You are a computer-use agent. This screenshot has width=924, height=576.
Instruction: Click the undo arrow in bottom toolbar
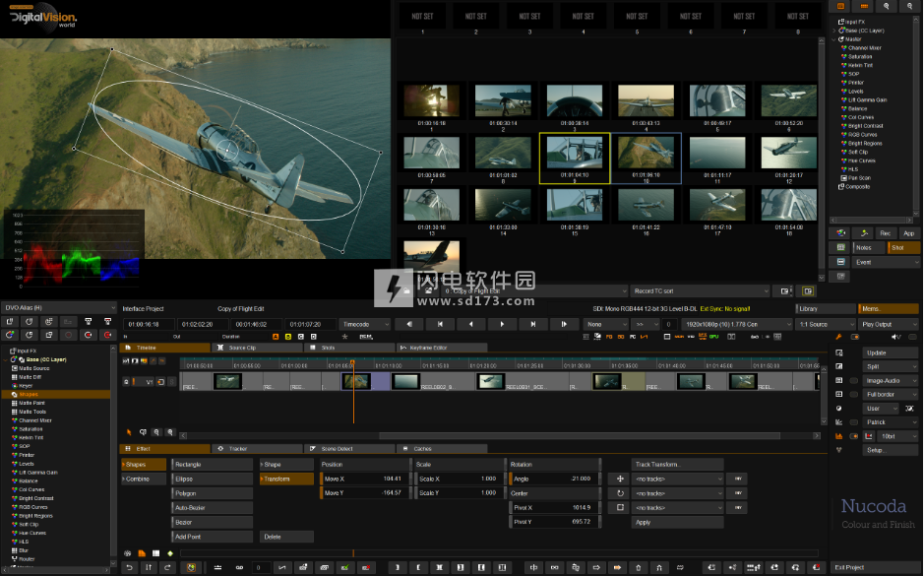click(x=129, y=567)
